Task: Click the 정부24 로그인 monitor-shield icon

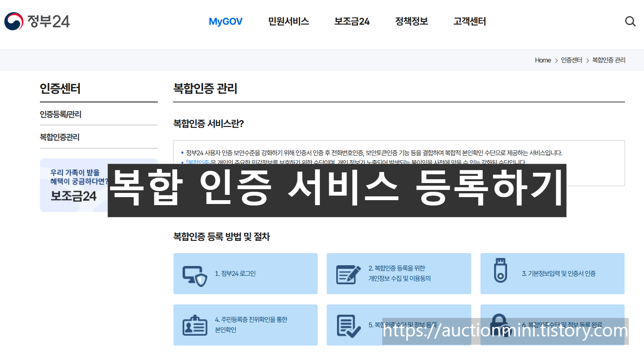Action: coord(195,276)
